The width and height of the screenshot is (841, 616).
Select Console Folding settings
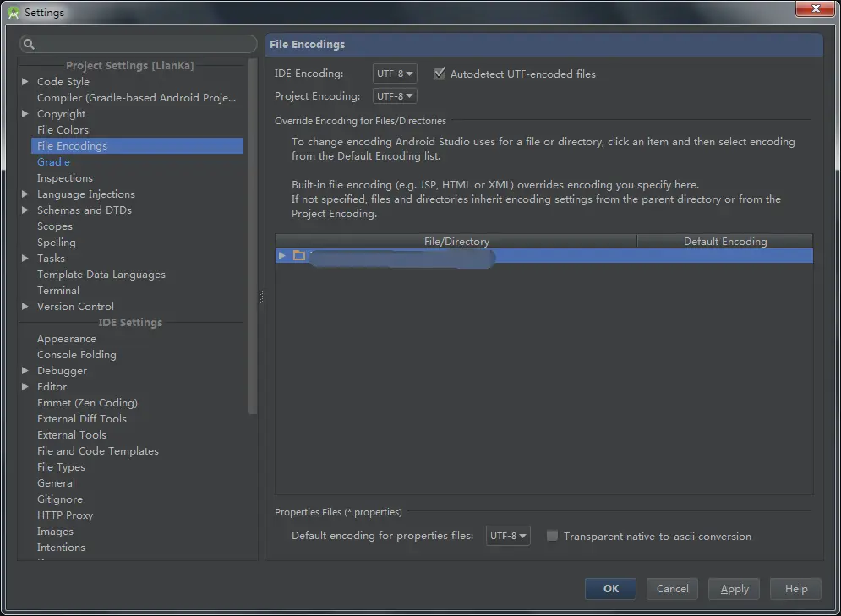click(77, 354)
